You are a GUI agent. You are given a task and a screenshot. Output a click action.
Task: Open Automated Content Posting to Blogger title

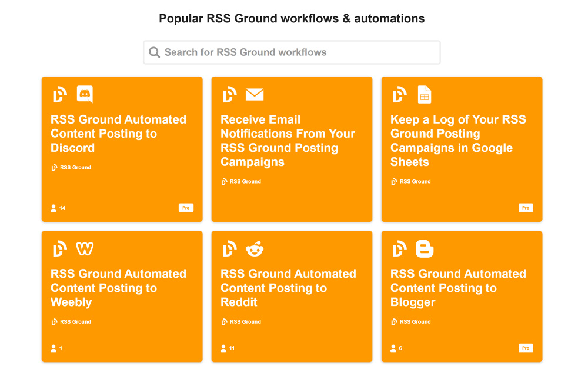click(x=457, y=288)
